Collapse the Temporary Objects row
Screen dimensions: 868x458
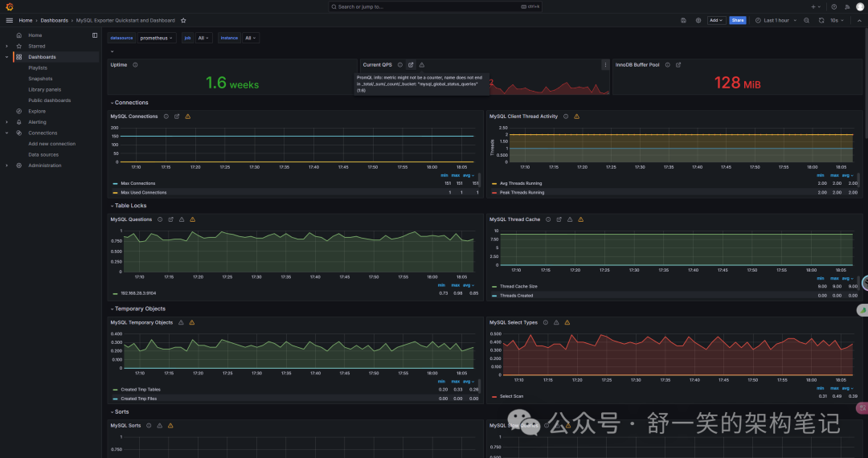pyautogui.click(x=138, y=309)
